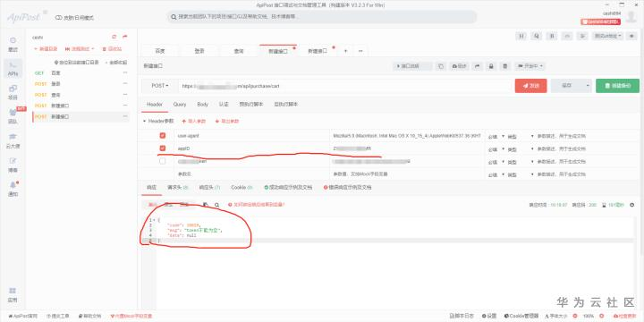This screenshot has height=322, width=644.
Task: Click the share arrow icon in interface toolbar
Action: pyautogui.click(x=478, y=66)
